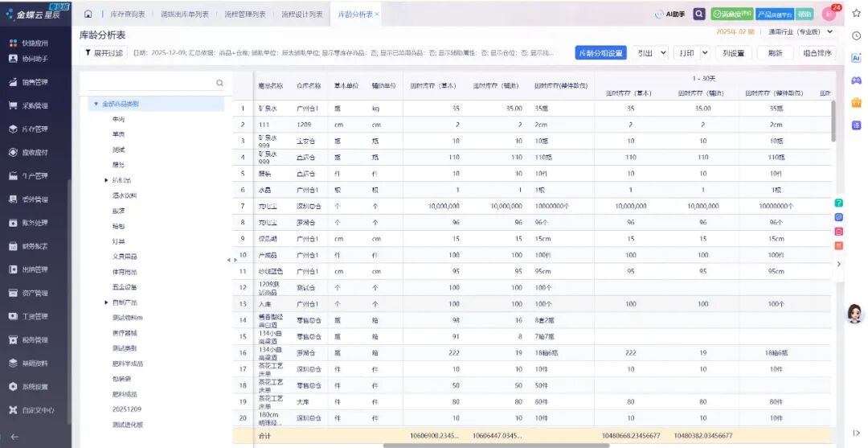The height and width of the screenshot is (448, 868).
Task: Open 协同助手 in the sidebar
Action: [x=30, y=58]
